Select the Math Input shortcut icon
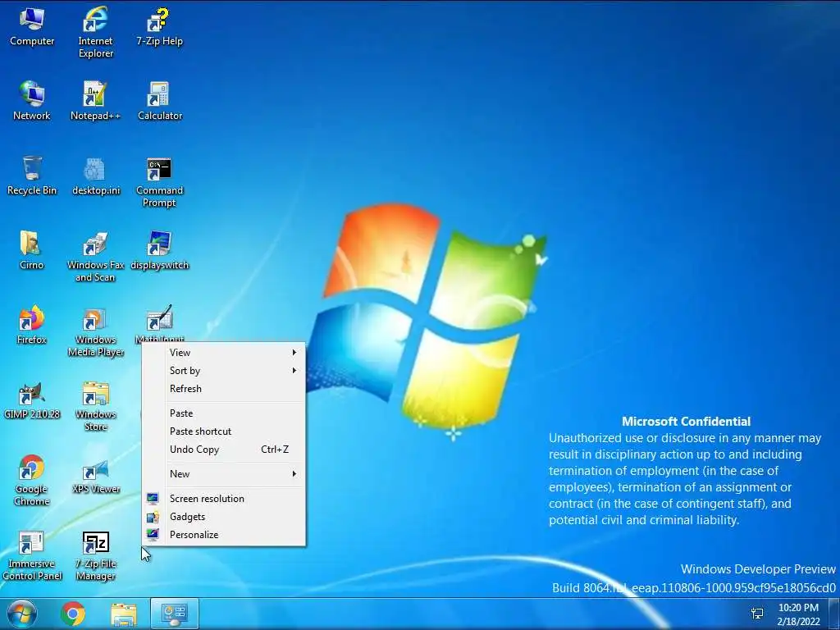Image resolution: width=840 pixels, height=630 pixels. (159, 323)
